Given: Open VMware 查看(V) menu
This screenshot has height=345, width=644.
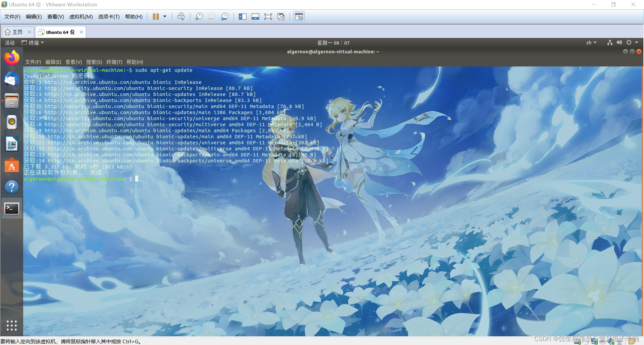Looking at the screenshot, I should [56, 17].
